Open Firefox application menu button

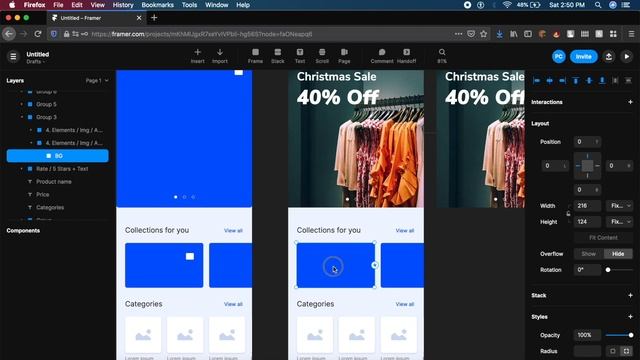click(x=631, y=34)
